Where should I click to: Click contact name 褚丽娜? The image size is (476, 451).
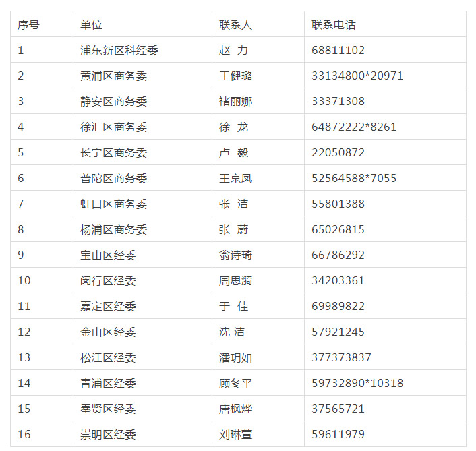tap(235, 101)
